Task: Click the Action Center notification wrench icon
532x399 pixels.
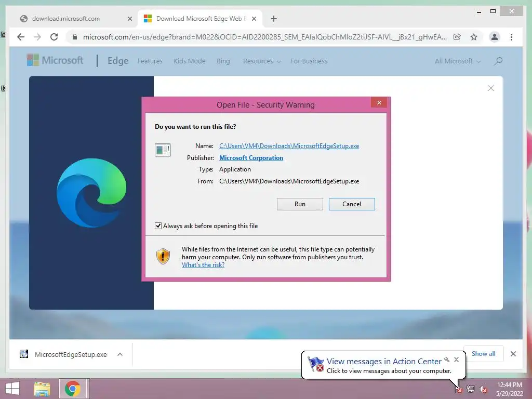Action: (447, 360)
